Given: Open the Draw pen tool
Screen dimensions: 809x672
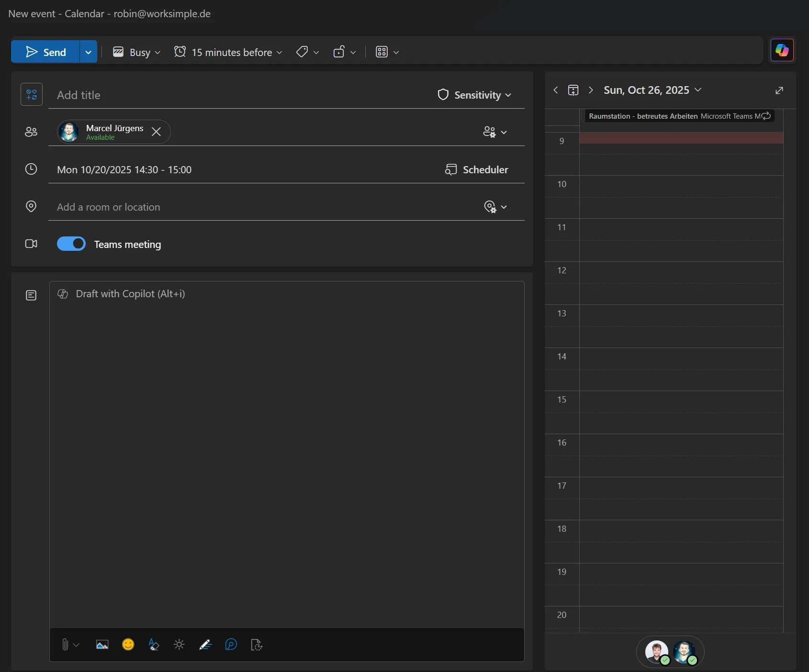Looking at the screenshot, I should click(205, 644).
